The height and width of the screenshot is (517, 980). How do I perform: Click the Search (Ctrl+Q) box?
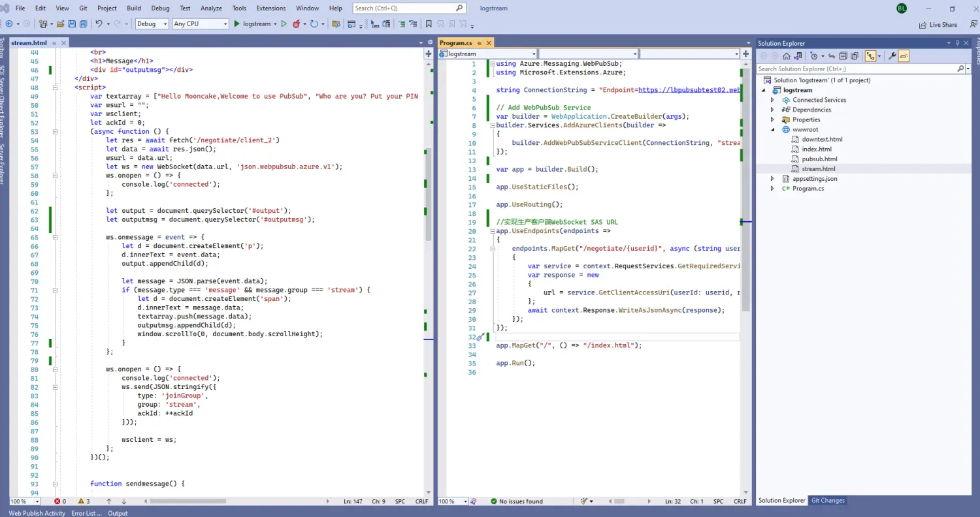click(x=409, y=8)
